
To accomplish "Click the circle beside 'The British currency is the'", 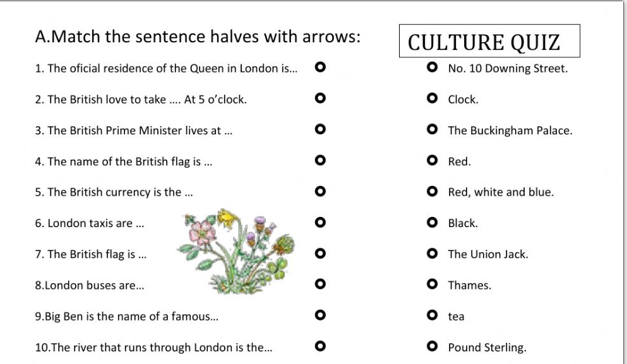I will [320, 191].
